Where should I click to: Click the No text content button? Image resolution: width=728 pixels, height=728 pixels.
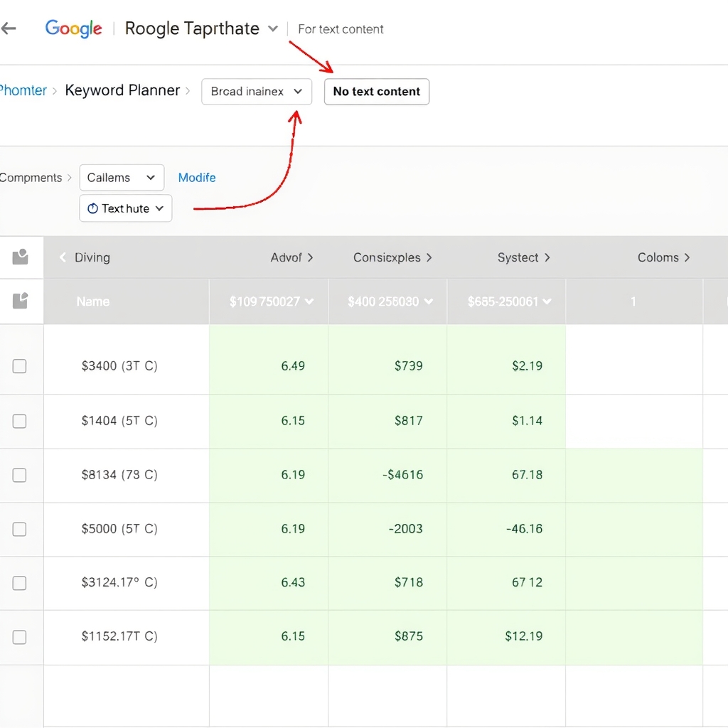pyautogui.click(x=377, y=92)
